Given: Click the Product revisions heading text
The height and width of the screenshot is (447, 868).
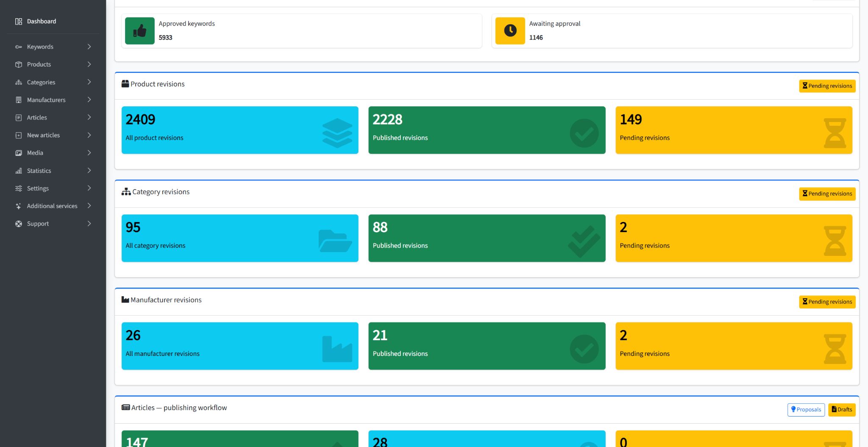Looking at the screenshot, I should point(157,84).
